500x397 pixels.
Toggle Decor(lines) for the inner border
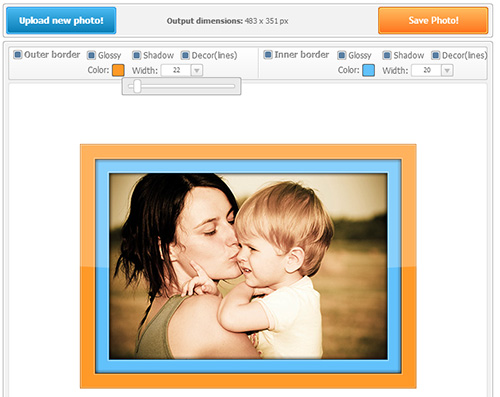pyautogui.click(x=435, y=55)
